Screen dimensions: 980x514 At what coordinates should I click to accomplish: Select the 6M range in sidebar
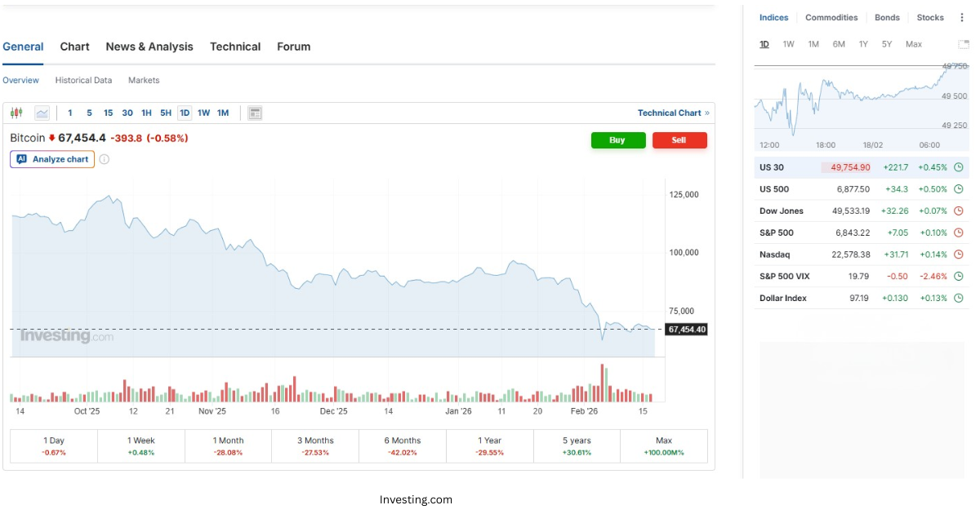pyautogui.click(x=838, y=44)
